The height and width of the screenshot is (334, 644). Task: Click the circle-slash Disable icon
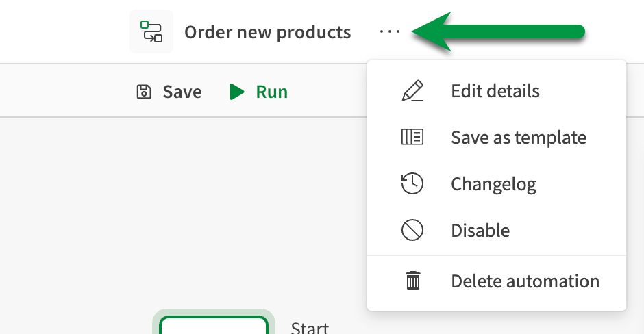(412, 230)
